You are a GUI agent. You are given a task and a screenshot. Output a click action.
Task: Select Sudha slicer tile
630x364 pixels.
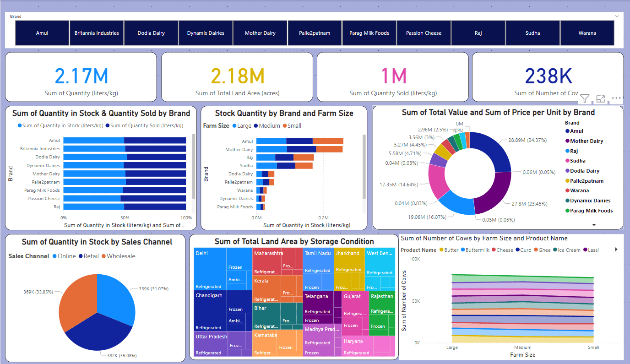(x=532, y=33)
